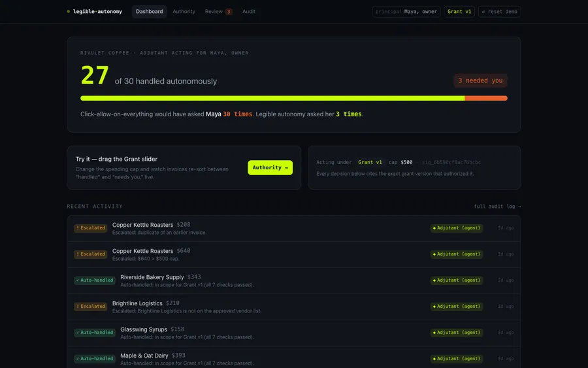Click the green Authority arrow button
This screenshot has width=588, height=368.
270,167
